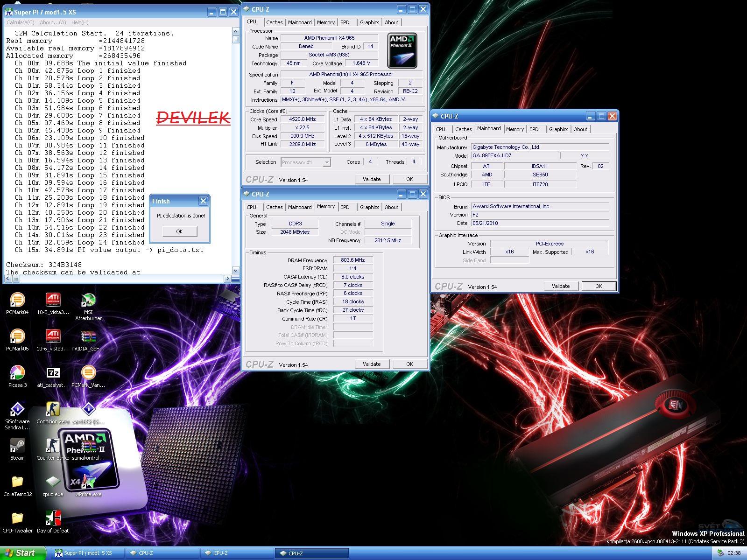Click Validate in the CPU tab window

pos(372,179)
